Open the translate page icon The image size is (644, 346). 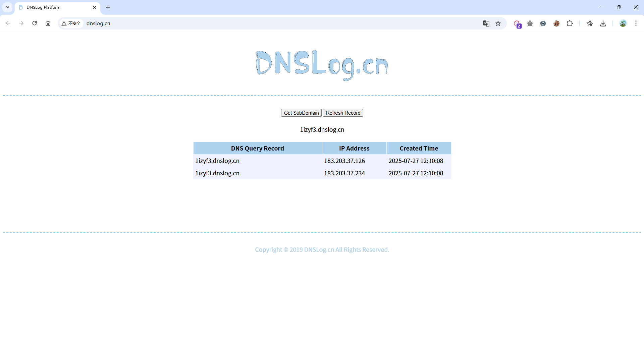pyautogui.click(x=486, y=23)
